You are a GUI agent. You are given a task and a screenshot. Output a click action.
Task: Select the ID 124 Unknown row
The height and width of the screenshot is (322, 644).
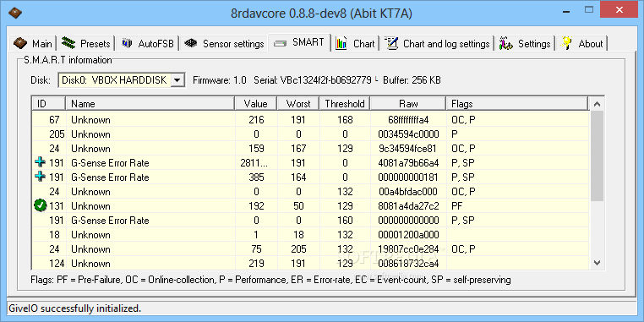click(x=310, y=264)
